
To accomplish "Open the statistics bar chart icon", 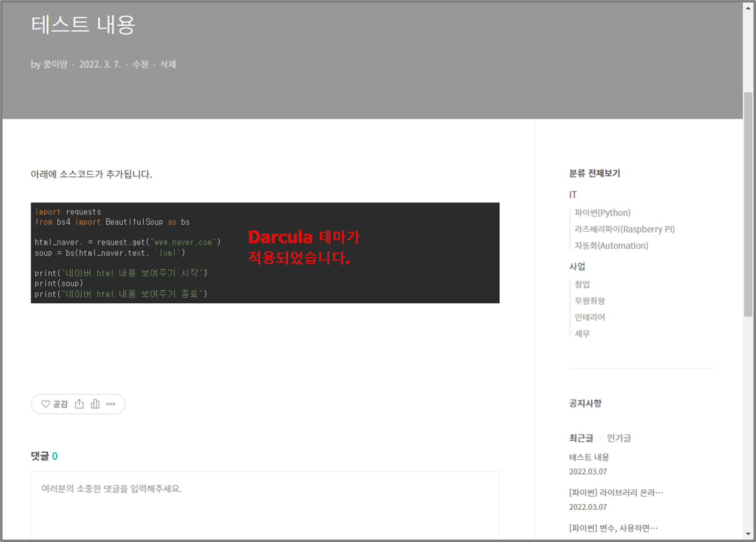I will coord(95,404).
